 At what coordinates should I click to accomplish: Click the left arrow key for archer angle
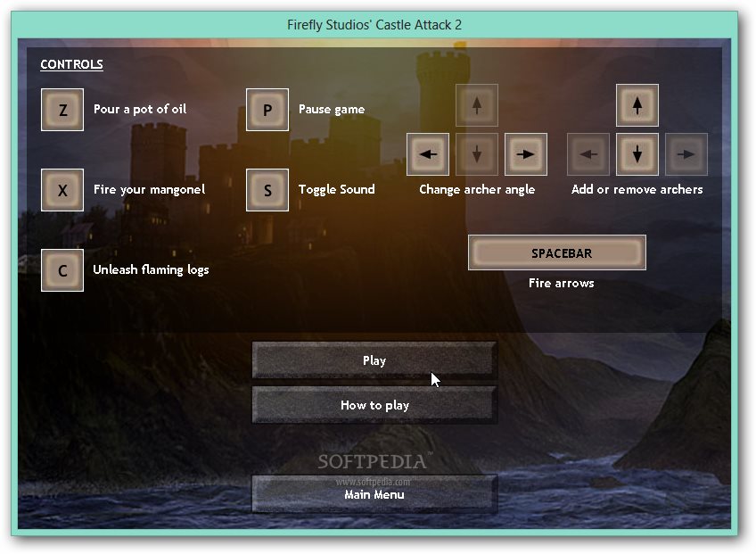click(428, 154)
